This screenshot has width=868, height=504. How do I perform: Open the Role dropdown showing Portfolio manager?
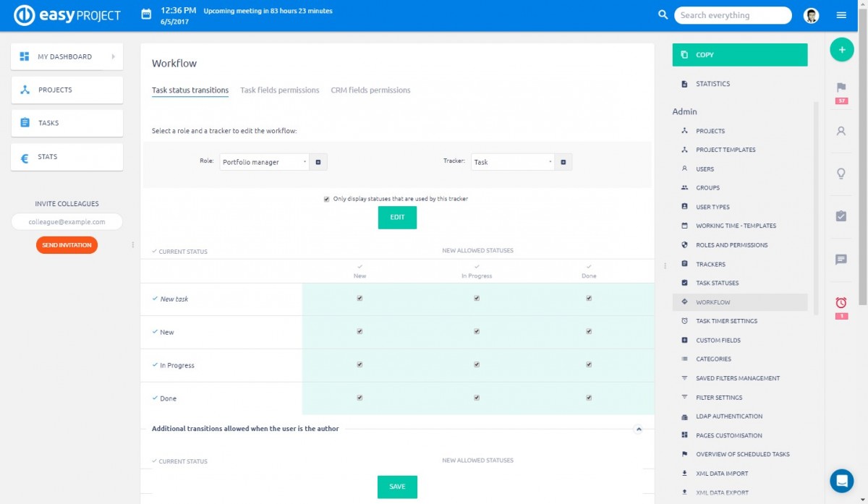[x=264, y=161]
